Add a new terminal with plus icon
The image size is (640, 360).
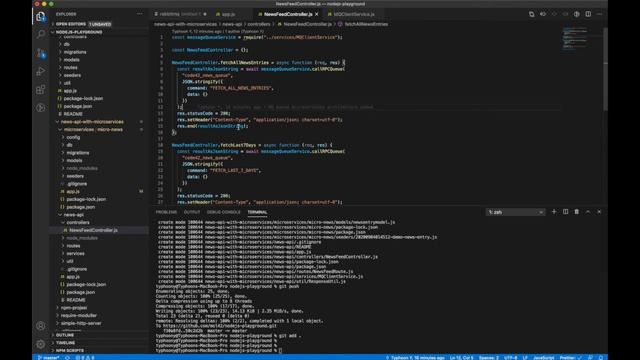tap(554, 212)
